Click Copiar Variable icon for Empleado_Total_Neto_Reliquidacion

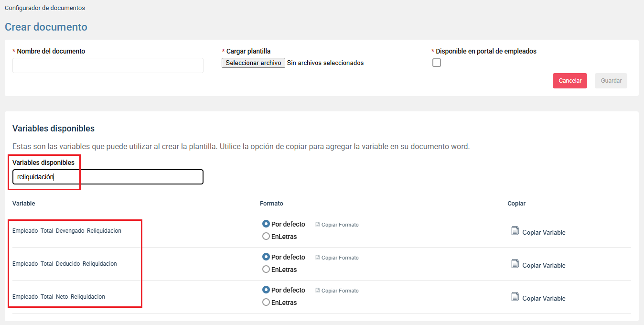tap(515, 297)
